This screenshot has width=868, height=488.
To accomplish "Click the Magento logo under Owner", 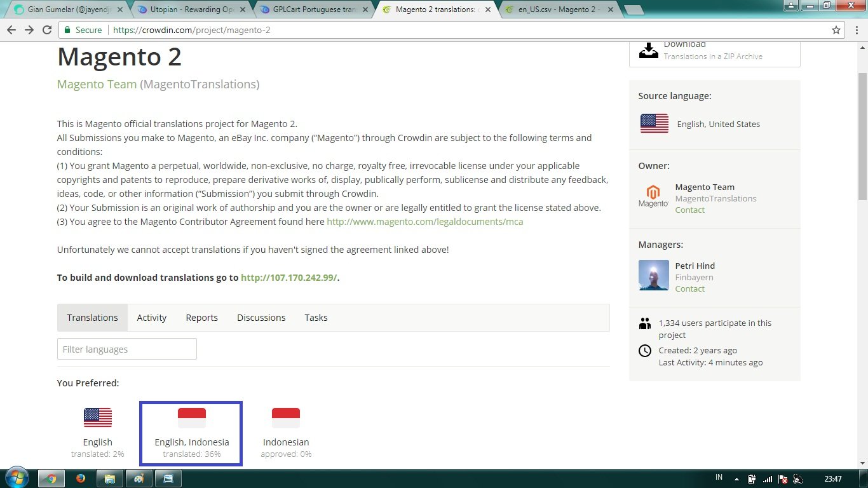I will click(653, 197).
